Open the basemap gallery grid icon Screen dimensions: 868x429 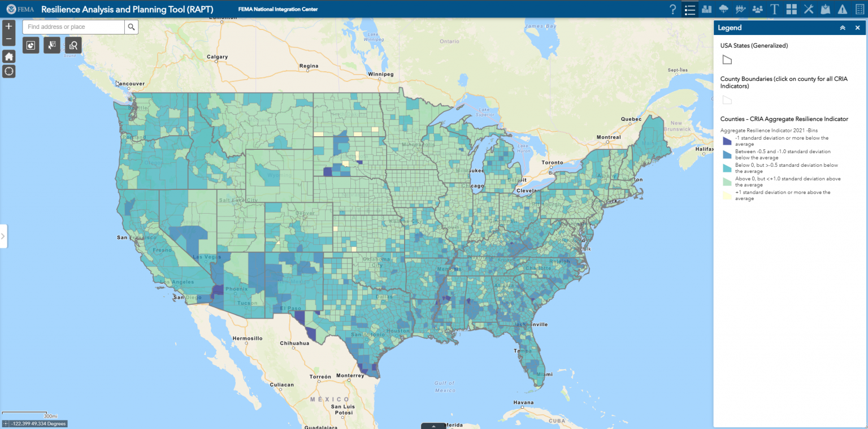click(x=792, y=9)
